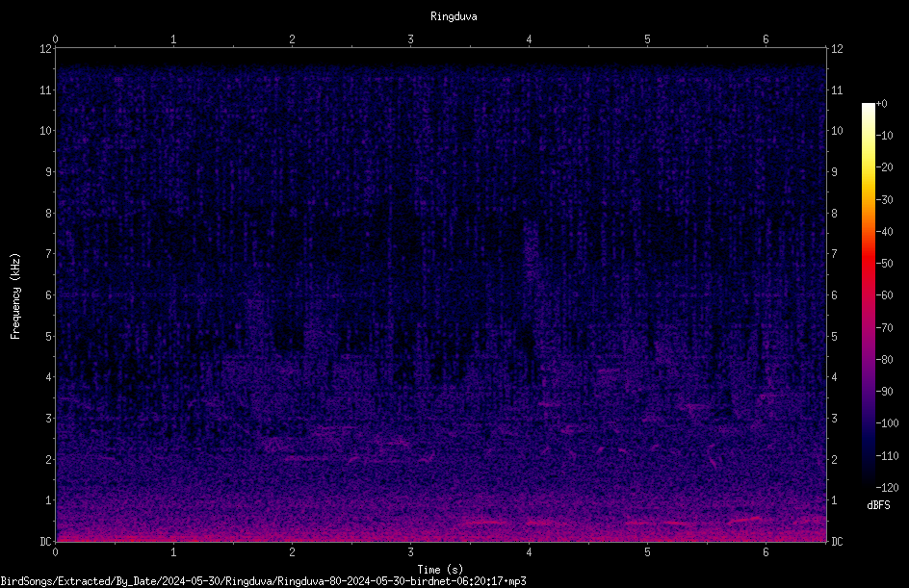Click the 3 second mark on bottom time axis
This screenshot has height=588, width=909.
tap(410, 552)
